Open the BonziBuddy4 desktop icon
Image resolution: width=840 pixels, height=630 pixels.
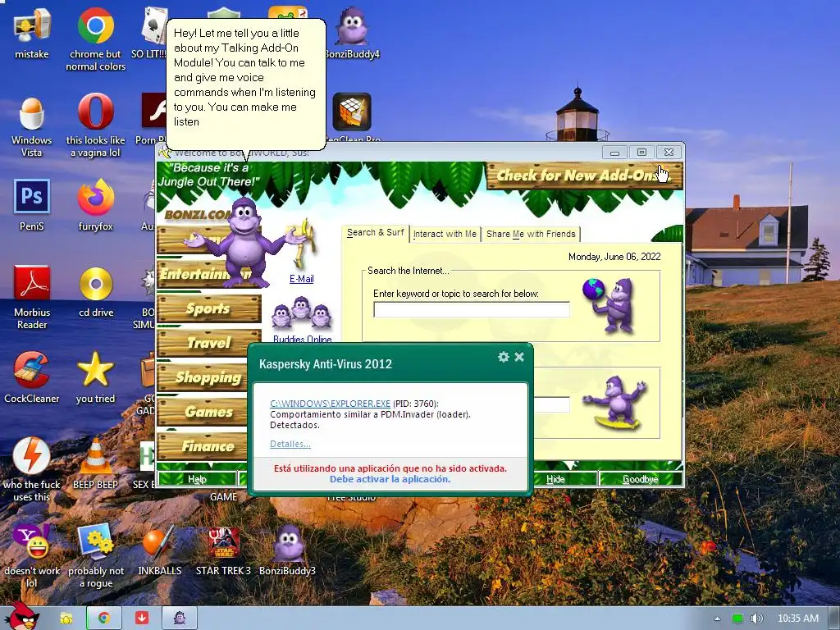pos(351,25)
